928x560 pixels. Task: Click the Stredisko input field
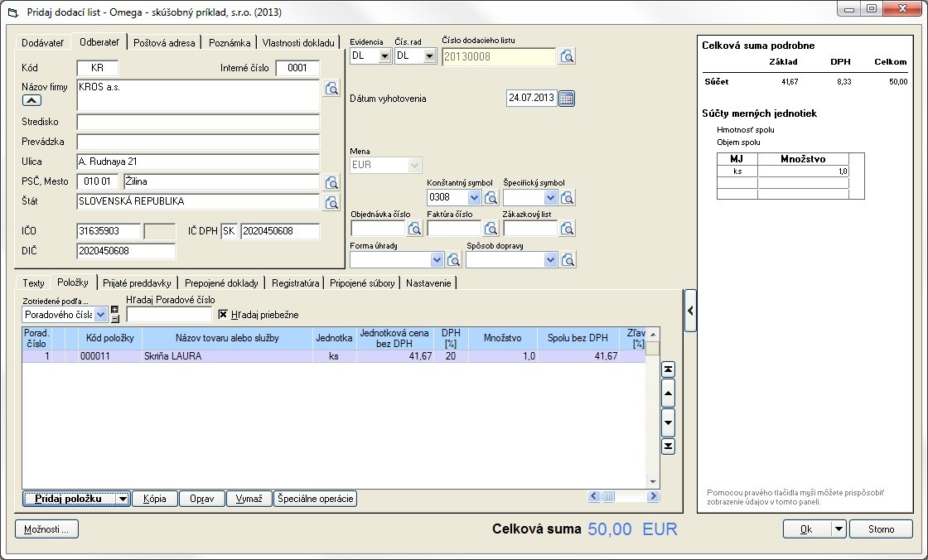[x=198, y=123]
